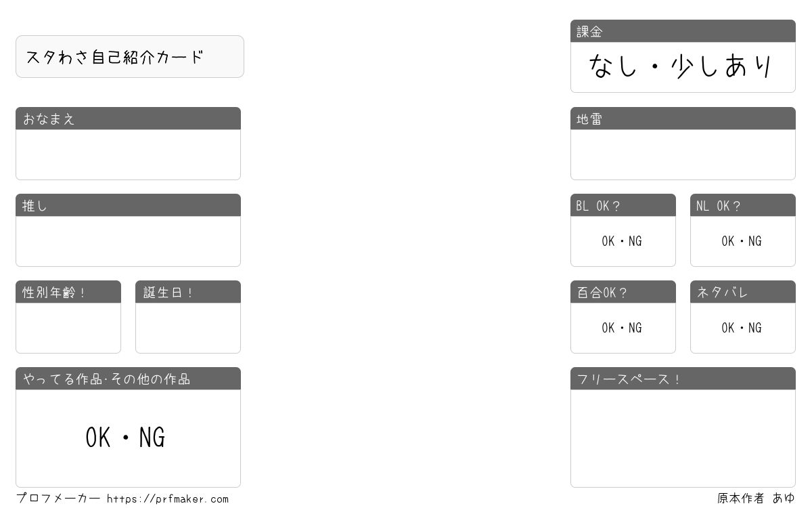The height and width of the screenshot is (508, 812).
Task: Click the スタわさ自己紹介カード title box
Action: (x=130, y=57)
